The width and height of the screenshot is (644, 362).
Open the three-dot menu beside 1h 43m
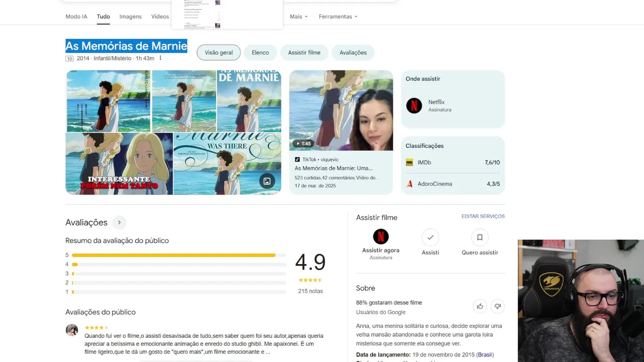tap(160, 58)
